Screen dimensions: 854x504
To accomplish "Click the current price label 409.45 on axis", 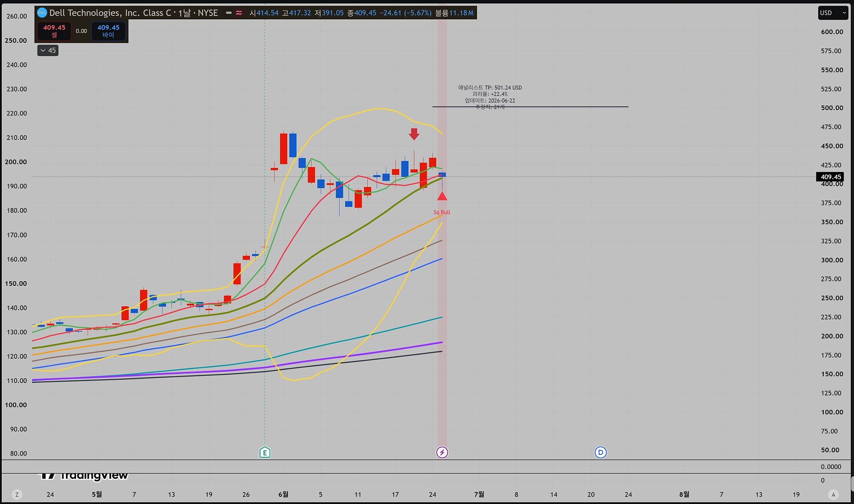I will click(830, 177).
